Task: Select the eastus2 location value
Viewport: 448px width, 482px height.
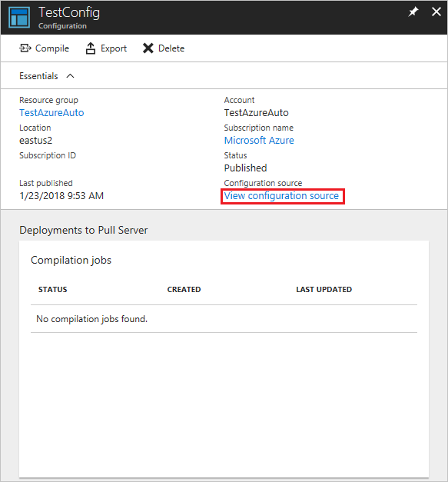Action: tap(35, 141)
